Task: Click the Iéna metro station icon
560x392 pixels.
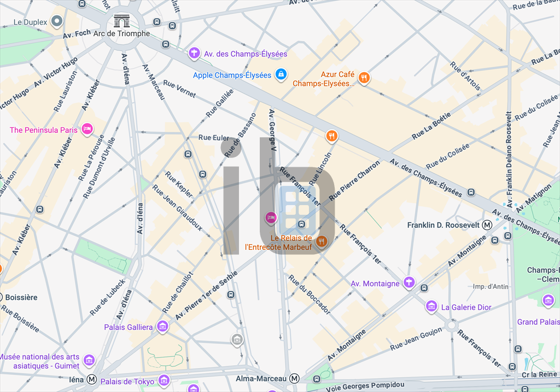Action: coord(92,379)
